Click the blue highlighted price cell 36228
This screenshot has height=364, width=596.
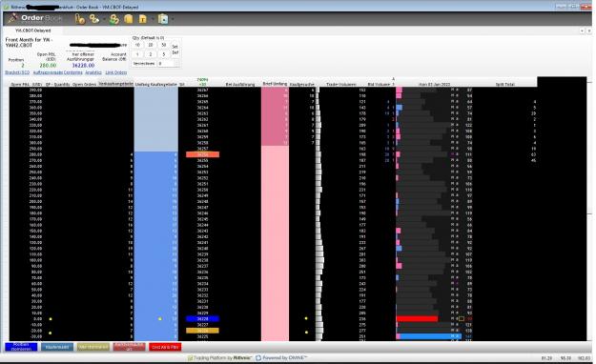click(202, 319)
